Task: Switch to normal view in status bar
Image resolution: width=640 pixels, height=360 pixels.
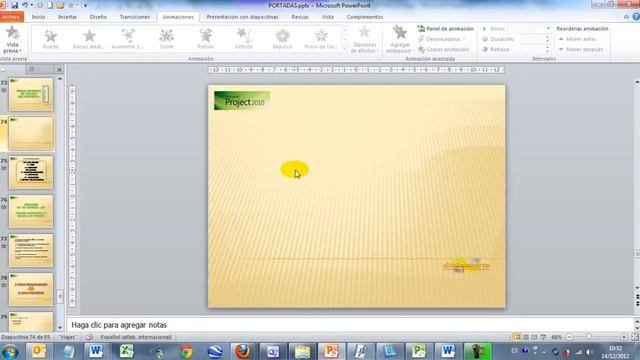Action: click(x=517, y=337)
